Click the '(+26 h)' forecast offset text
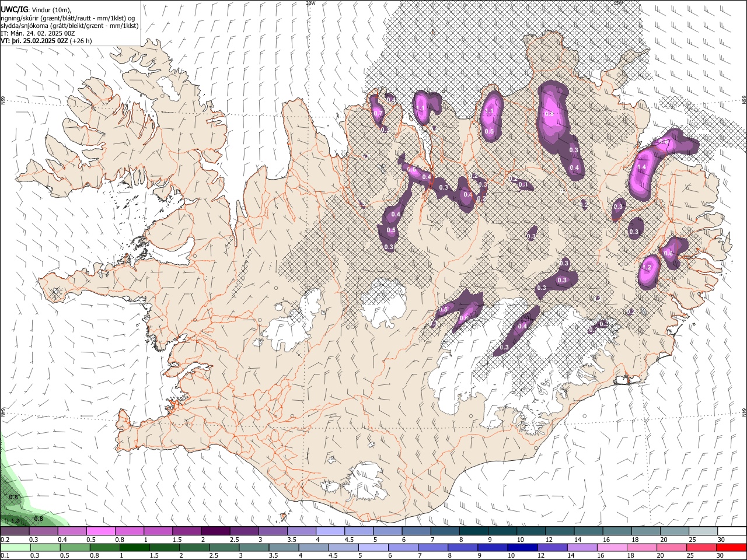 pyautogui.click(x=82, y=41)
